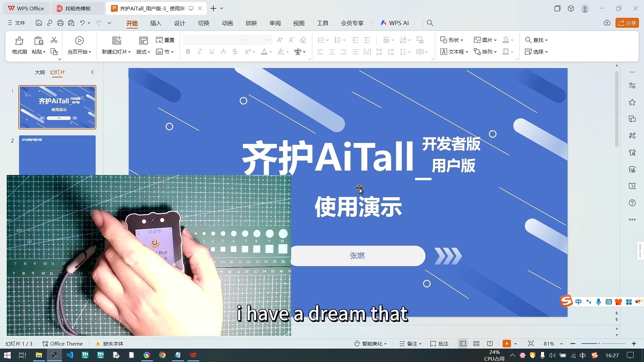
Task: Click the Format Painter (格式刷) icon
Action: pos(19,41)
